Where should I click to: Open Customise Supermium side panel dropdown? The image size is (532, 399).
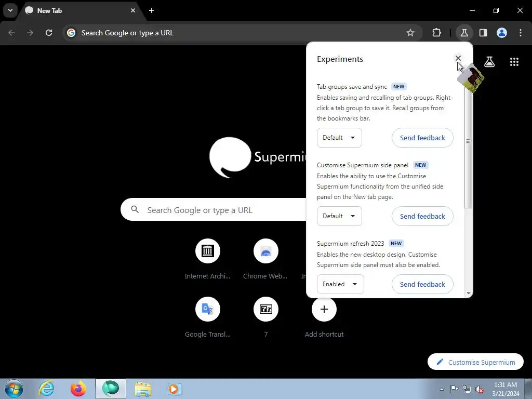(x=339, y=216)
